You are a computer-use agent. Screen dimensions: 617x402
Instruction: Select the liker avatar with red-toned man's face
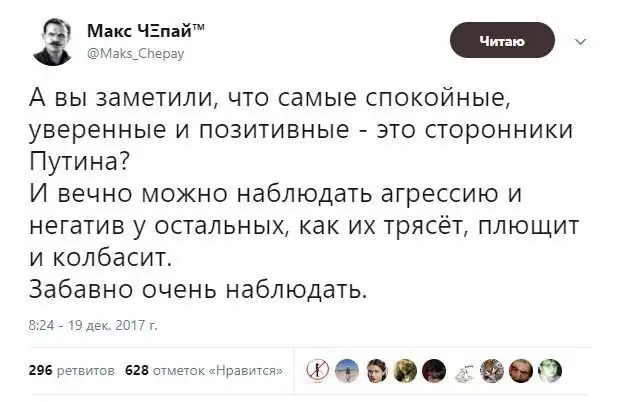pos(521,371)
